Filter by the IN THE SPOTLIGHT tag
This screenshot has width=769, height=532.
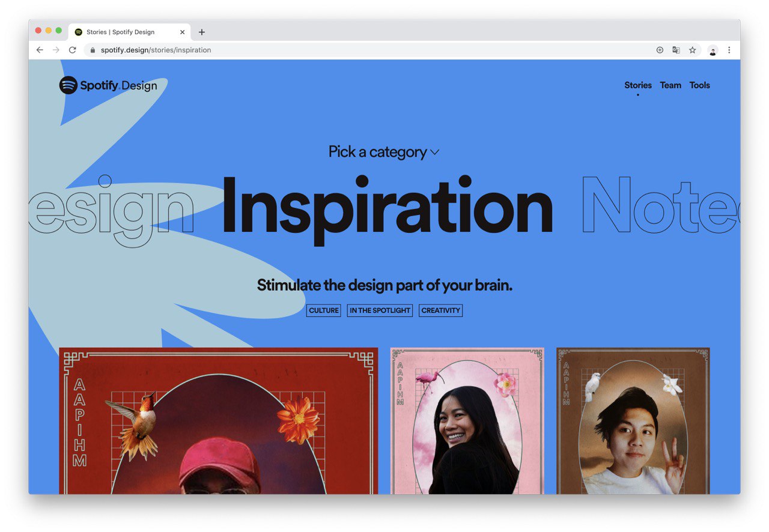click(x=380, y=310)
